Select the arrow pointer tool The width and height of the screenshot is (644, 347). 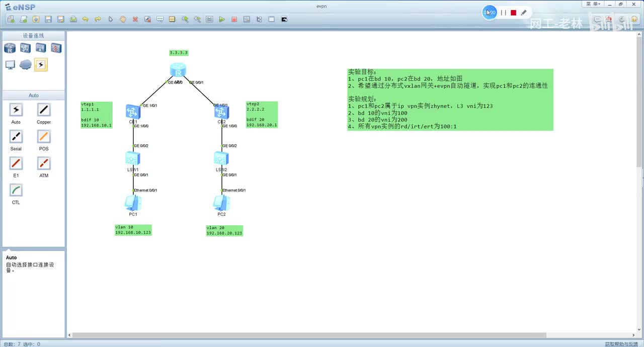[110, 19]
